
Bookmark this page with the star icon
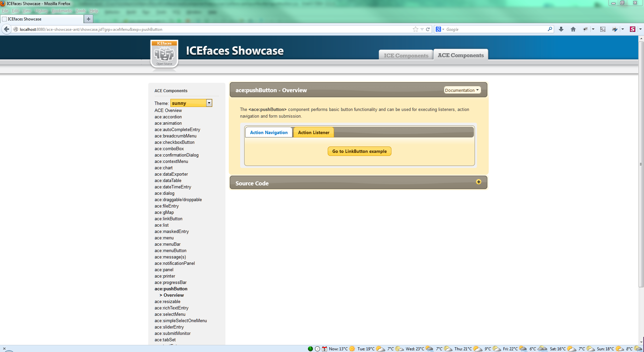[x=416, y=29]
